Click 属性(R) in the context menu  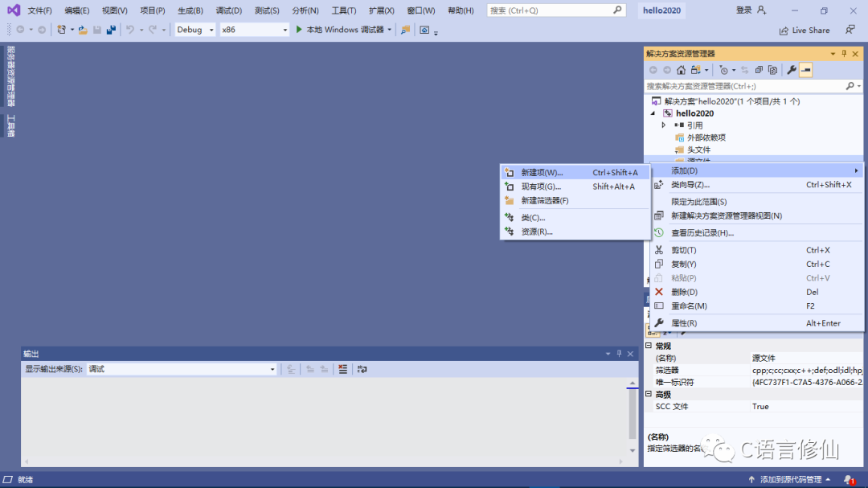point(757,323)
